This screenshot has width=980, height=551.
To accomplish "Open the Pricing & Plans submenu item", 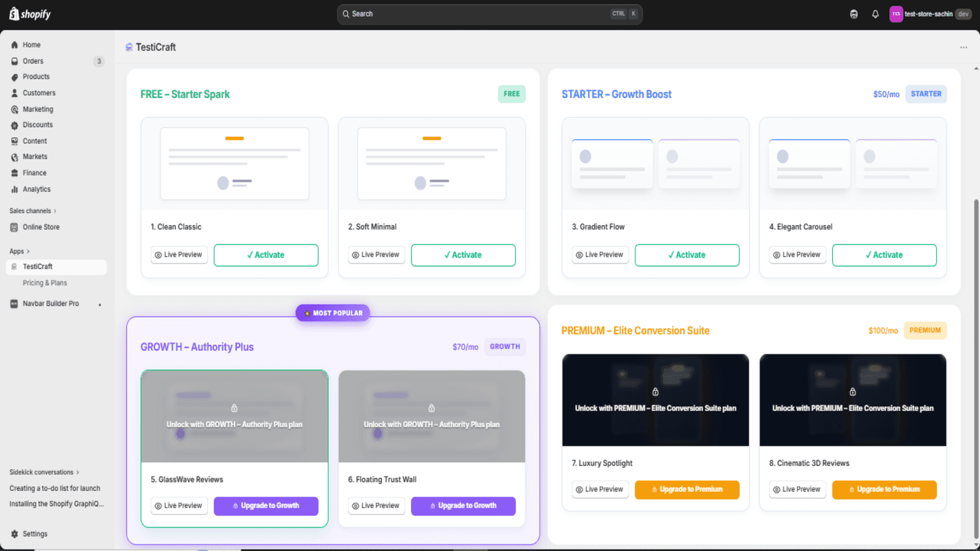I will coord(45,283).
